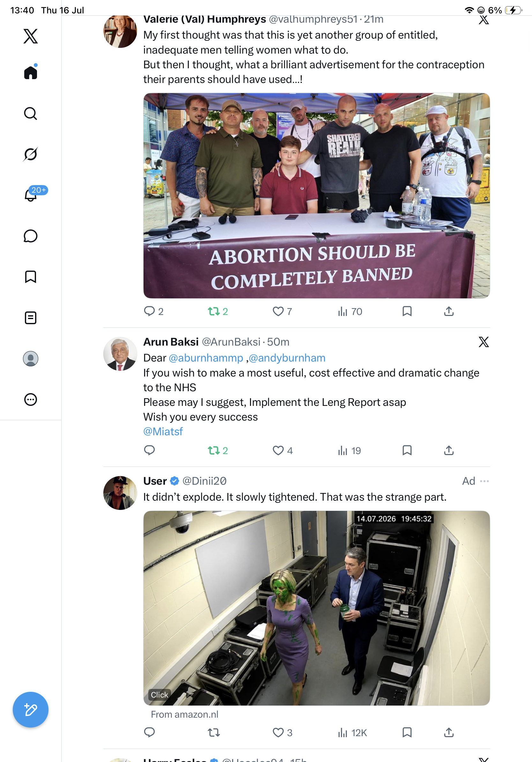Reply to Arun Baksi's post
The height and width of the screenshot is (762, 532).
pos(149,450)
